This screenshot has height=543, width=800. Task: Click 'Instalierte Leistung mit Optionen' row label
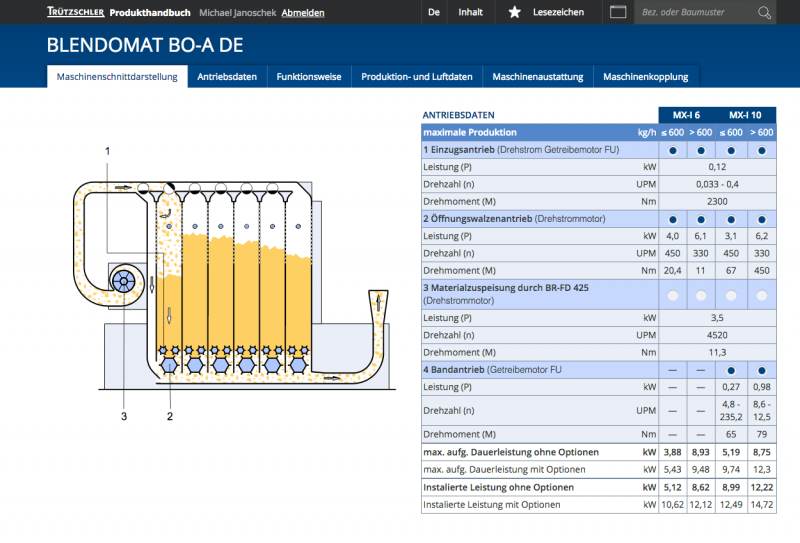tap(492, 505)
